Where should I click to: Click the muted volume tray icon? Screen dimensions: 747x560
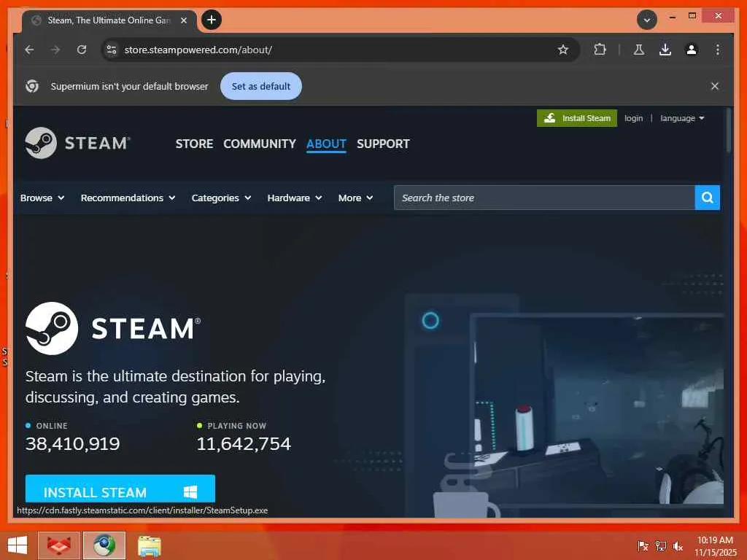pyautogui.click(x=678, y=546)
